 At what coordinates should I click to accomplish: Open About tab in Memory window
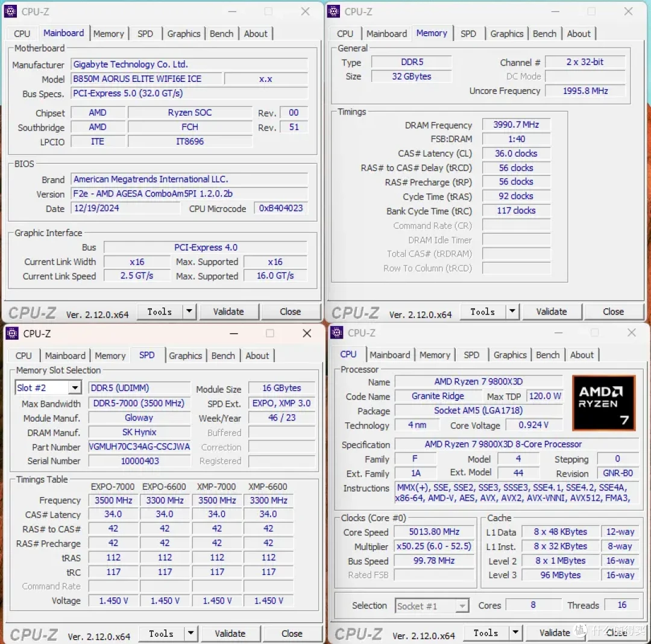point(579,34)
